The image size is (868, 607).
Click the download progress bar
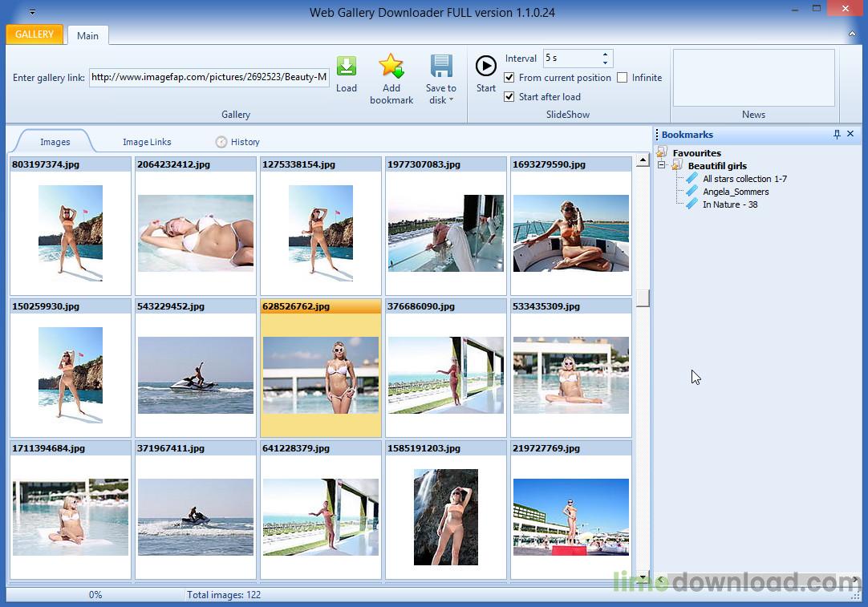click(96, 594)
